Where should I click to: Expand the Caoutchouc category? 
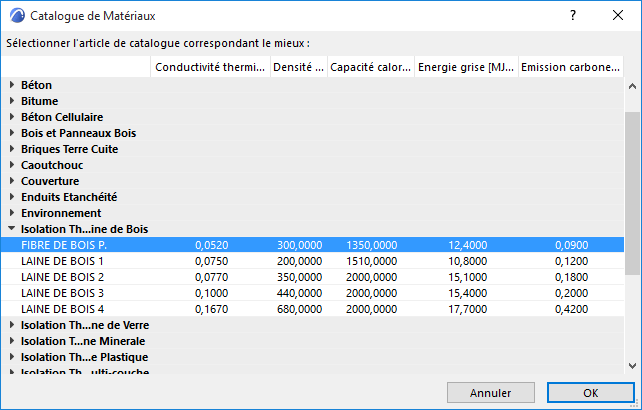12,165
